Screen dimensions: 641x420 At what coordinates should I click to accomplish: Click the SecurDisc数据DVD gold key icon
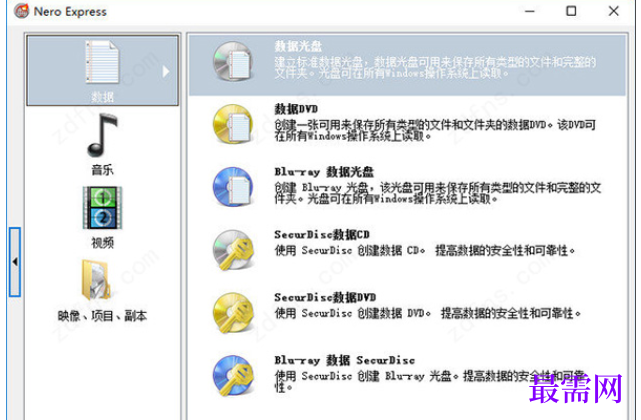233,313
